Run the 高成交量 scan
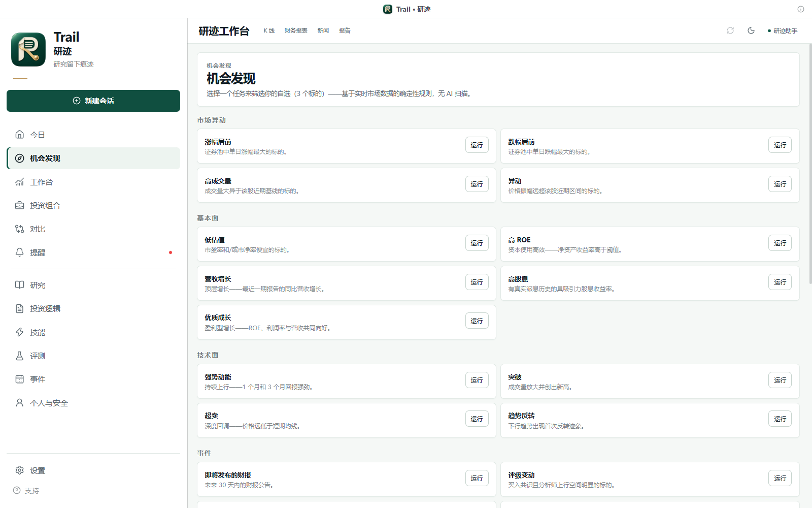Screen dimensions: 812x508 [477, 184]
